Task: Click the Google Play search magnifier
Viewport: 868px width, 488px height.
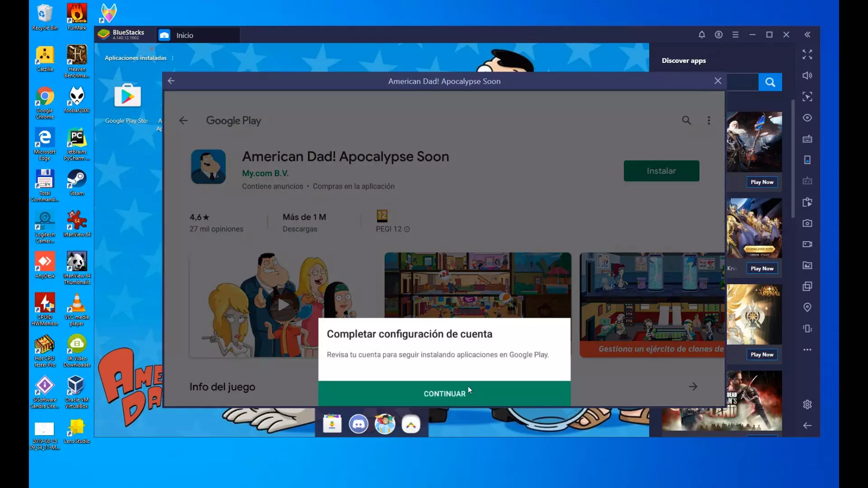Action: [686, 121]
